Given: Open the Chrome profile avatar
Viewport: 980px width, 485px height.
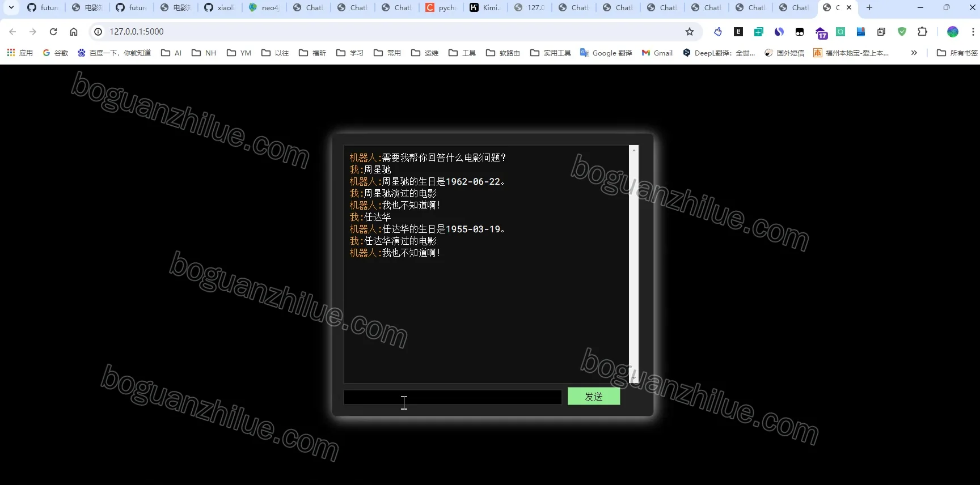Looking at the screenshot, I should [x=953, y=32].
